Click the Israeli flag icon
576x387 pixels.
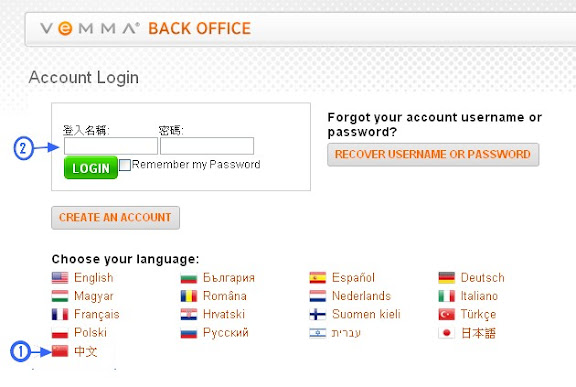click(x=318, y=333)
